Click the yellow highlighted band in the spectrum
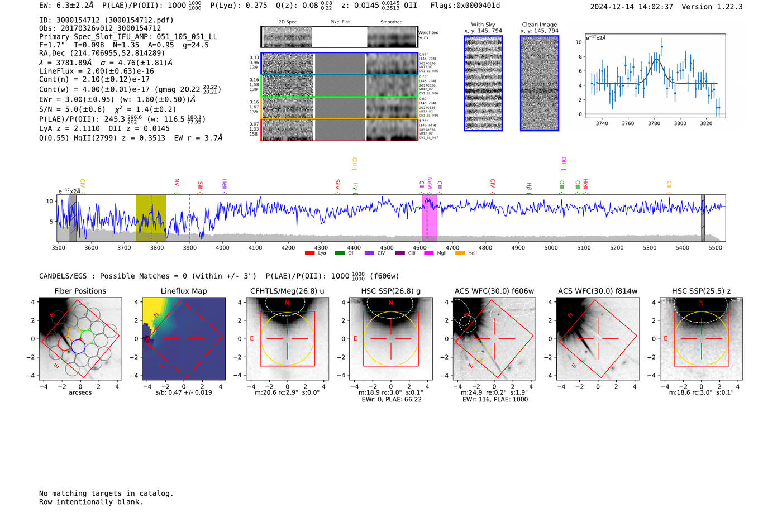Image resolution: width=782 pixels, height=532 pixels. (x=151, y=218)
